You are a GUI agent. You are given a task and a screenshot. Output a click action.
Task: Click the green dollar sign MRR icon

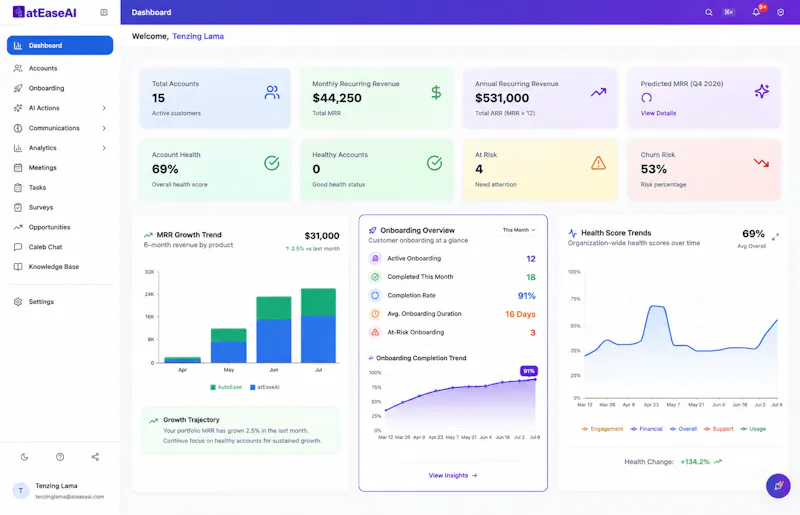tap(436, 92)
